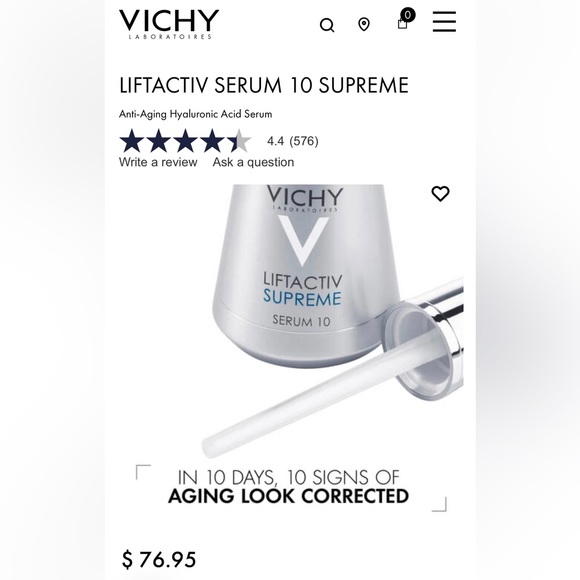Image resolution: width=580 pixels, height=580 pixels.
Task: Open the search magnifier icon
Action: click(327, 25)
